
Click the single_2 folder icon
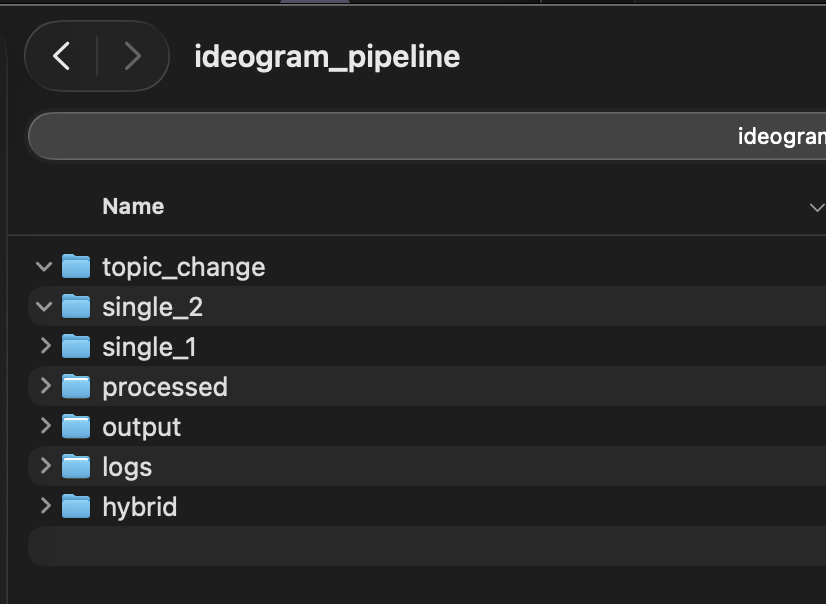click(76, 306)
